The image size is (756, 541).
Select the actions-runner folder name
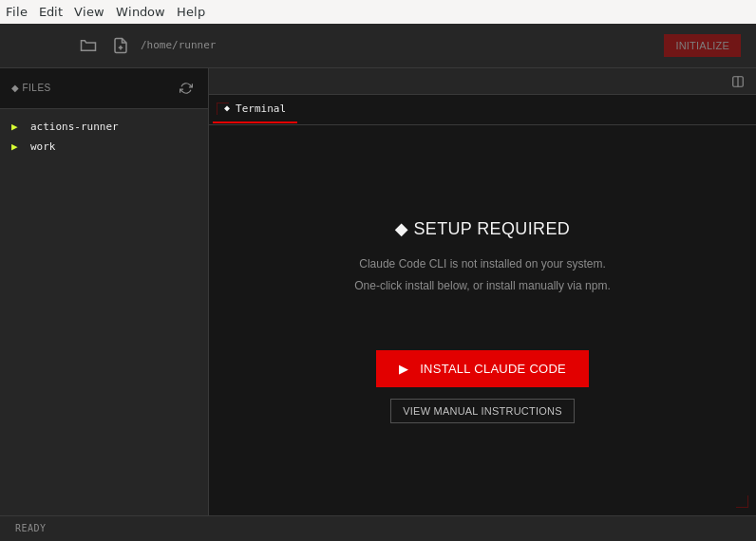pos(74,126)
